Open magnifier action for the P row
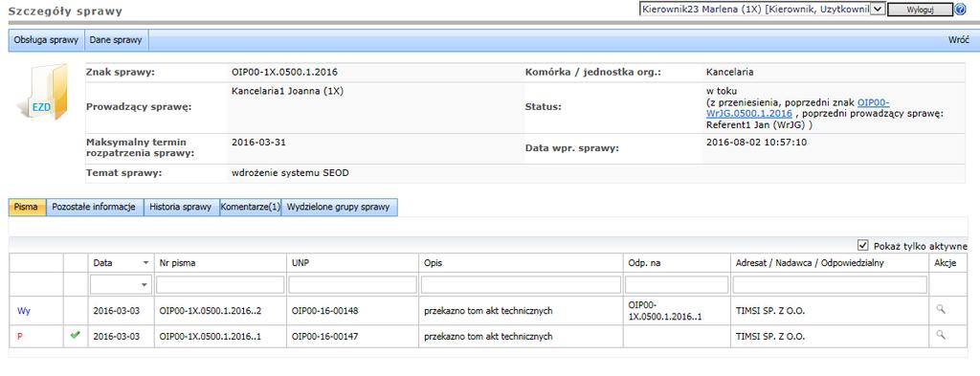The image size is (980, 376). 941,336
